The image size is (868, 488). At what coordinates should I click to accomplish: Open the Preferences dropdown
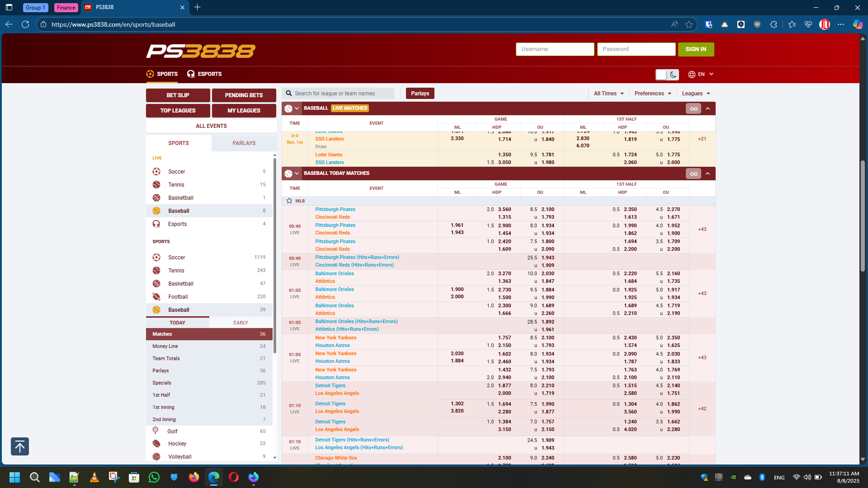click(653, 94)
